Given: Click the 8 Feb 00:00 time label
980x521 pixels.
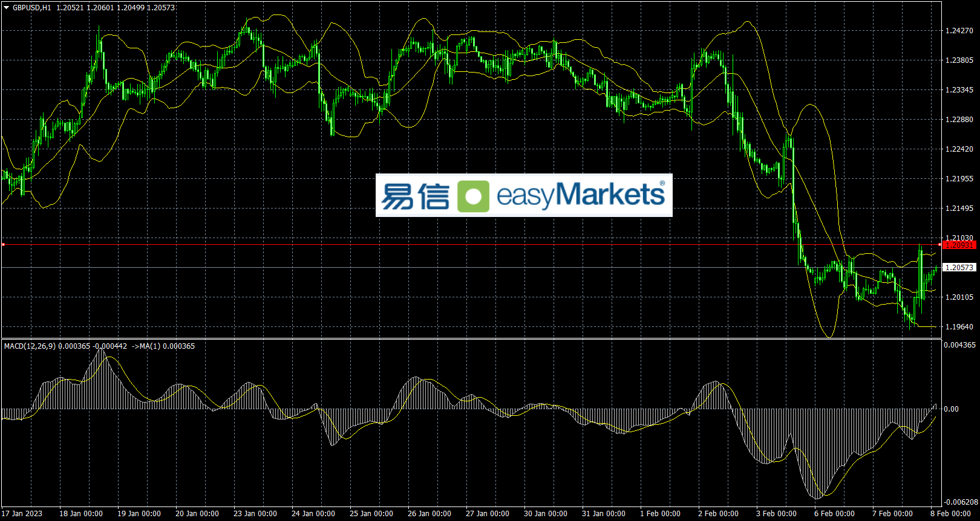Looking at the screenshot, I should [951, 514].
